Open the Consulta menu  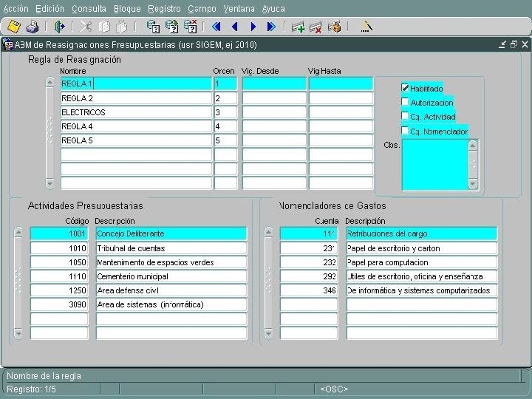89,8
